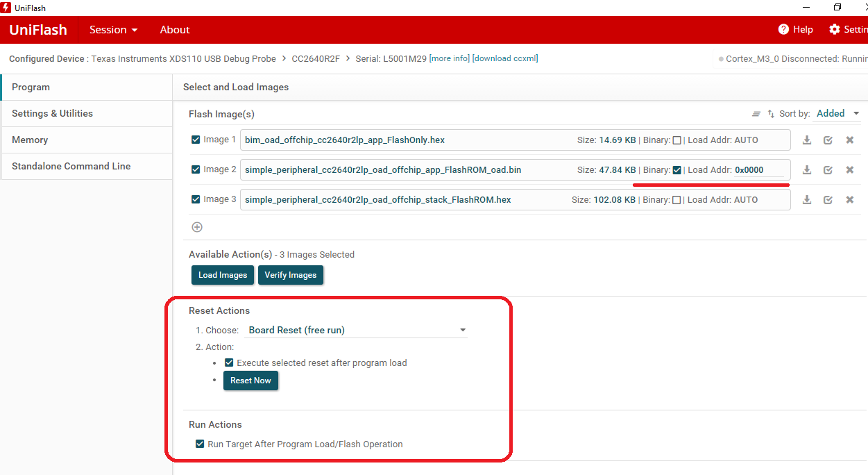Click the sort order arrows icon
Image resolution: width=868 pixels, height=475 pixels.
coord(771,114)
